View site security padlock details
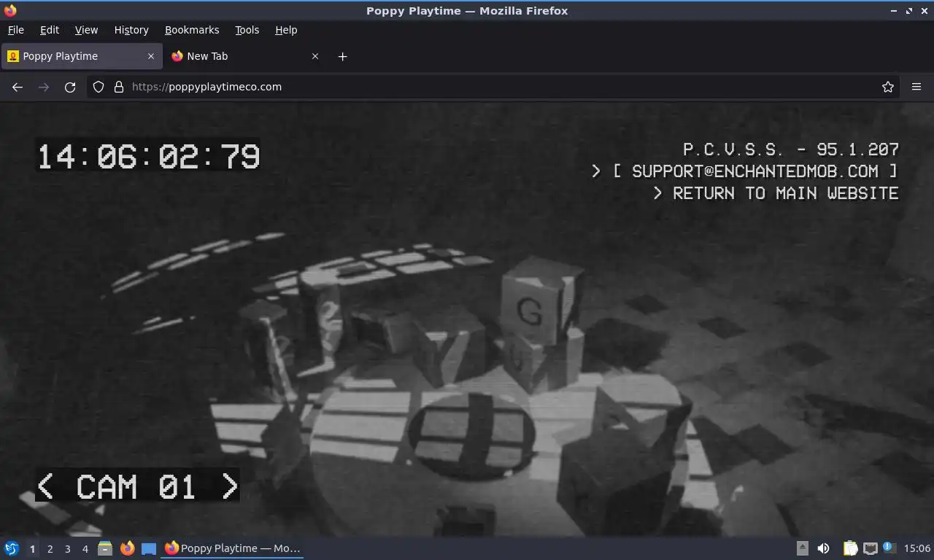The width and height of the screenshot is (934, 560). point(119,87)
